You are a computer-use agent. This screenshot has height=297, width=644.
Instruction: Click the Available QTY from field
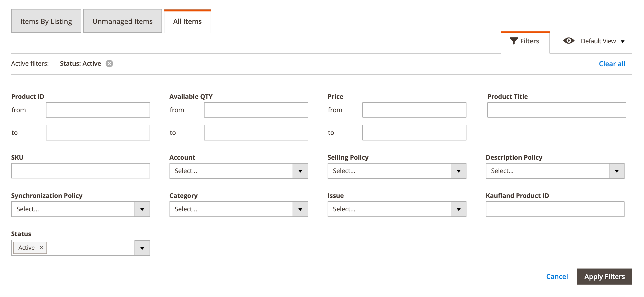coord(256,110)
